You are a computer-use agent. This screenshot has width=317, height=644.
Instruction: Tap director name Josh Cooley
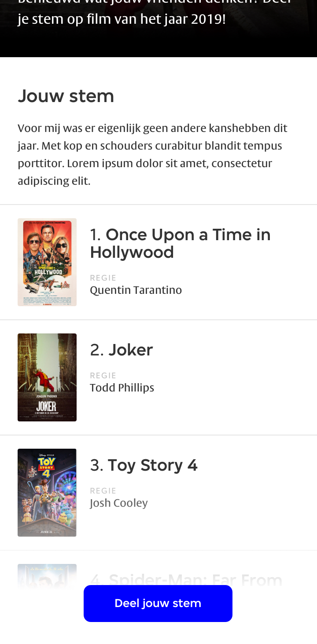tap(119, 503)
